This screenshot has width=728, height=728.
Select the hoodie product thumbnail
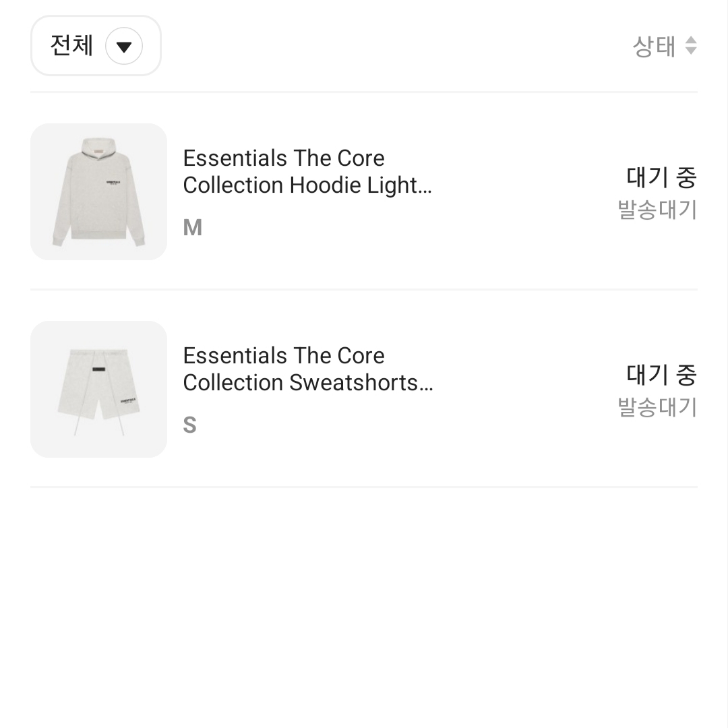pyautogui.click(x=98, y=191)
